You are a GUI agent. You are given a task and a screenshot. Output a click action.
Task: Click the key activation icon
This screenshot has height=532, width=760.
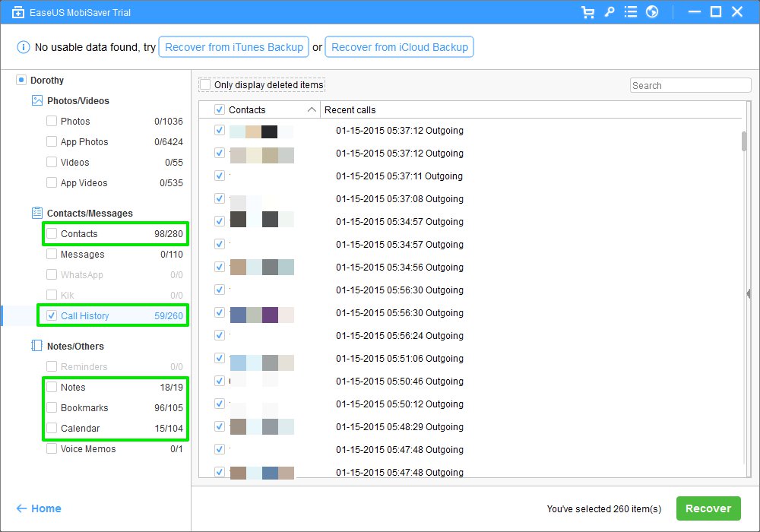point(609,12)
